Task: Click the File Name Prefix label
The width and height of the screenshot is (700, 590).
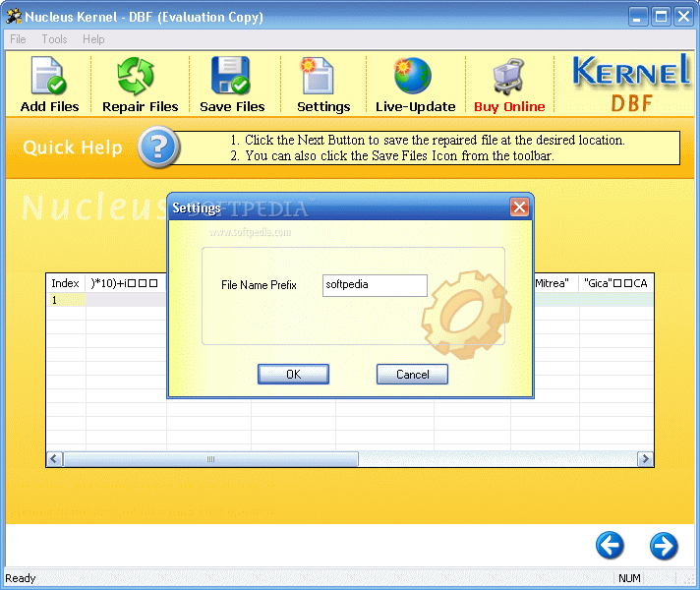Action: 259,285
